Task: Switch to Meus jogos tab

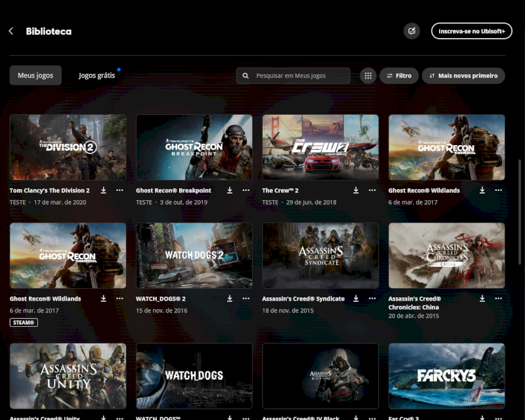Action: coord(35,75)
